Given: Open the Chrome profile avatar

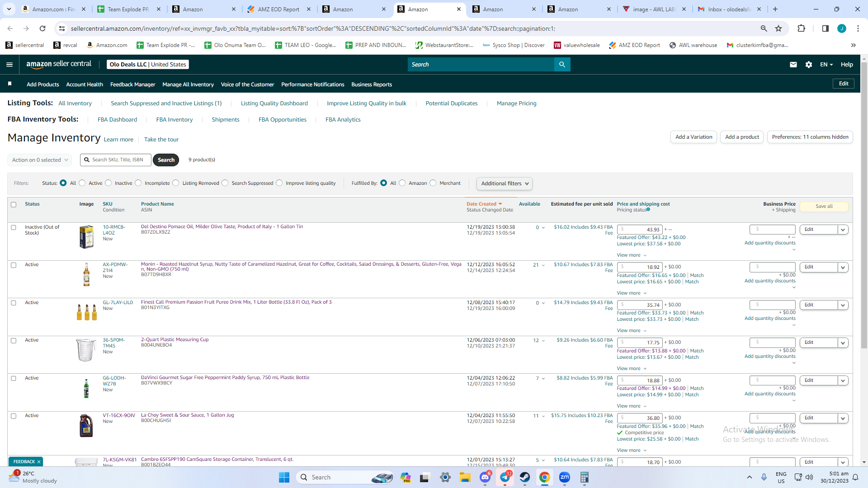Looking at the screenshot, I should coord(842,28).
